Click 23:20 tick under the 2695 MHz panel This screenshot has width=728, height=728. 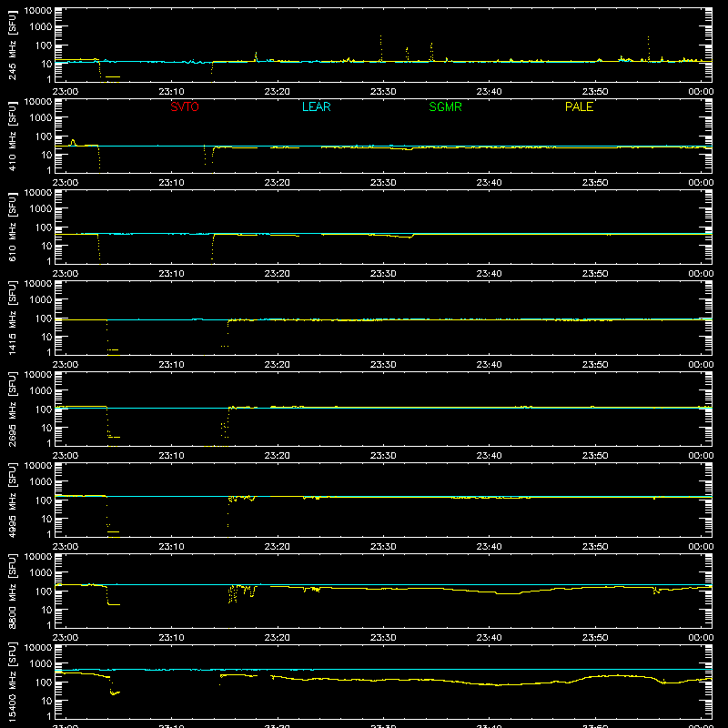tap(278, 456)
